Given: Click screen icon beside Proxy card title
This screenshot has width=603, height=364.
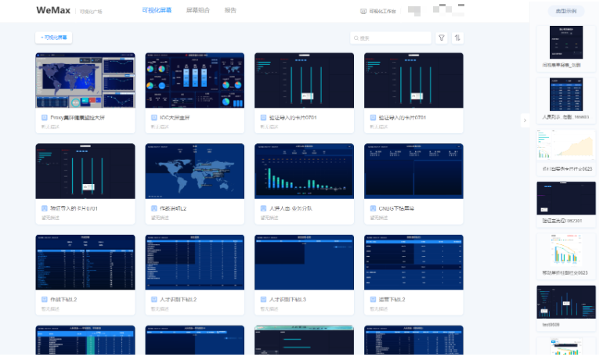Looking at the screenshot, I should [45, 117].
